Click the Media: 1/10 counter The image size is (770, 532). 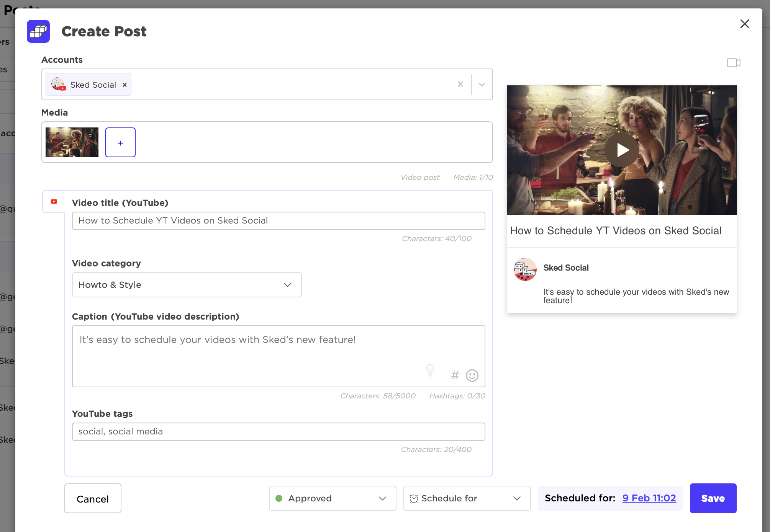click(x=473, y=177)
